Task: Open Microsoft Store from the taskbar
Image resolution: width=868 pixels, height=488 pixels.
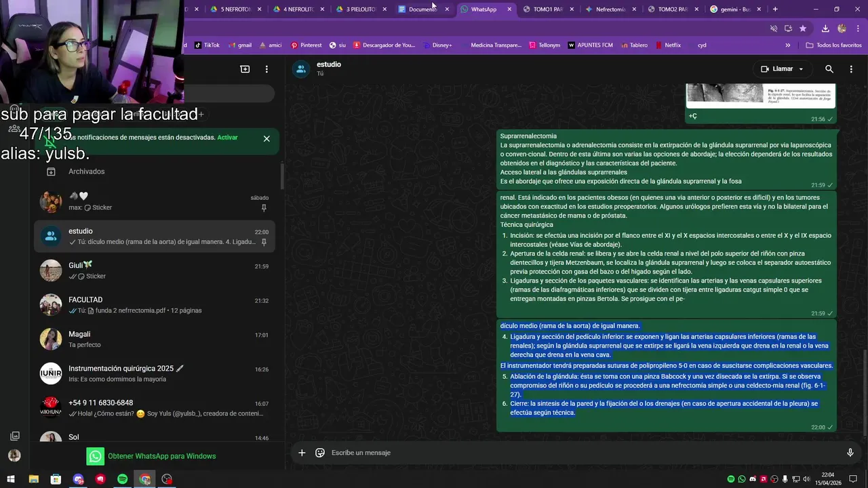Action: coord(56,479)
